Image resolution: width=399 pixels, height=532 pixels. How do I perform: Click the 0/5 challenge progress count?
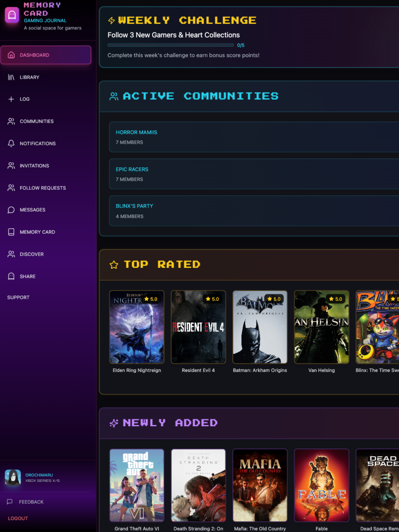pos(241,45)
